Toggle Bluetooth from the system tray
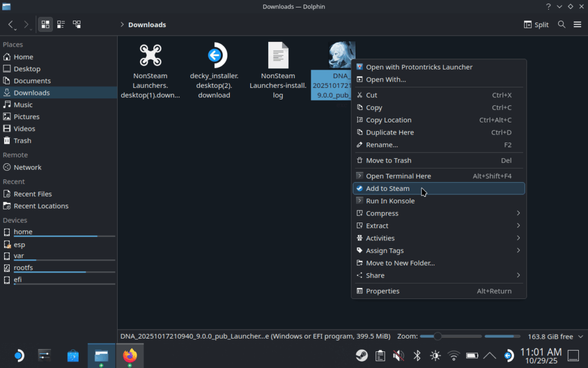The width and height of the screenshot is (588, 368). [416, 355]
